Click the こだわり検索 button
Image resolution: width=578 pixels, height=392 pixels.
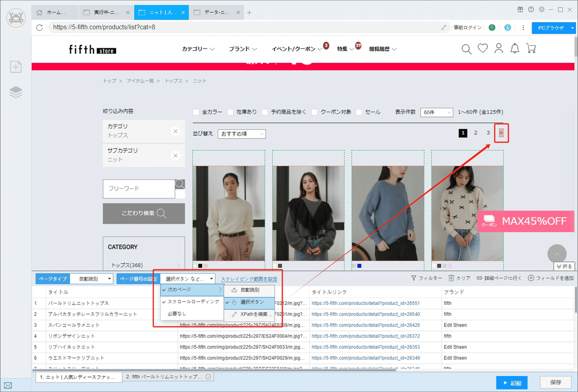144,213
